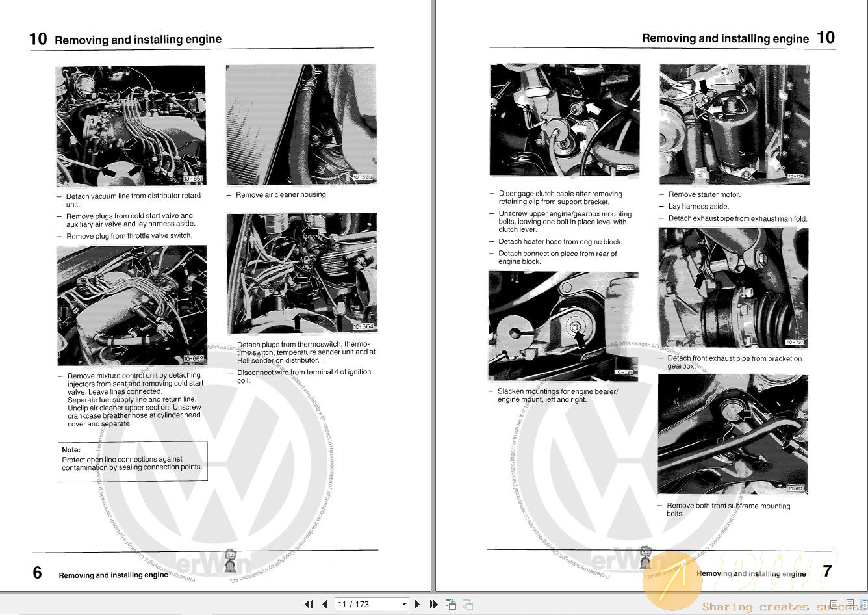Click the subframe mounting bolts photo 10-672
The image size is (868, 615).
733,434
